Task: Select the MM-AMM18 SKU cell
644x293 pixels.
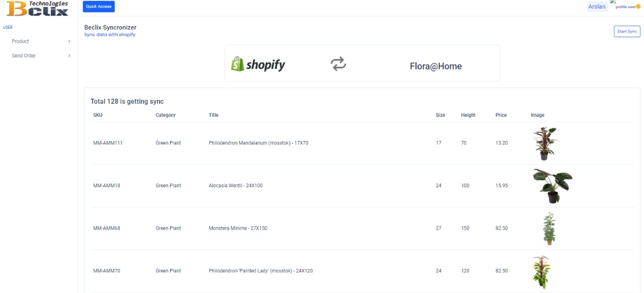Action: pos(107,186)
